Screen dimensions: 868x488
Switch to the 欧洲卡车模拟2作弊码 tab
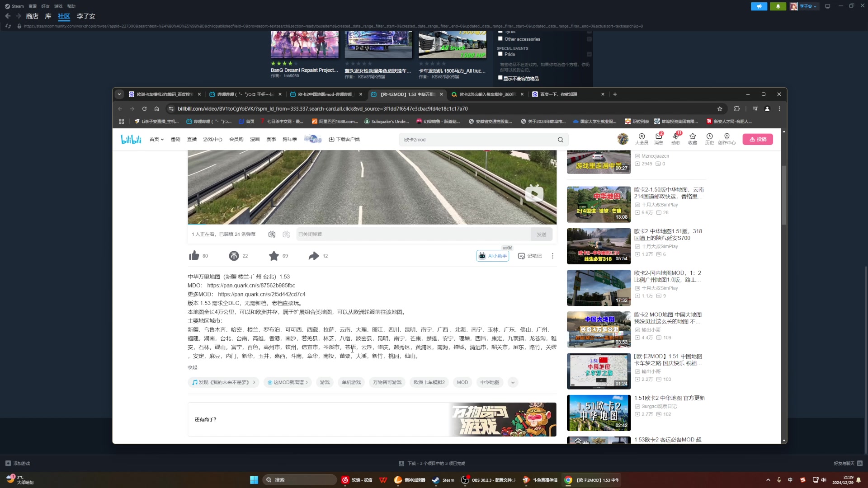pyautogui.click(x=165, y=94)
